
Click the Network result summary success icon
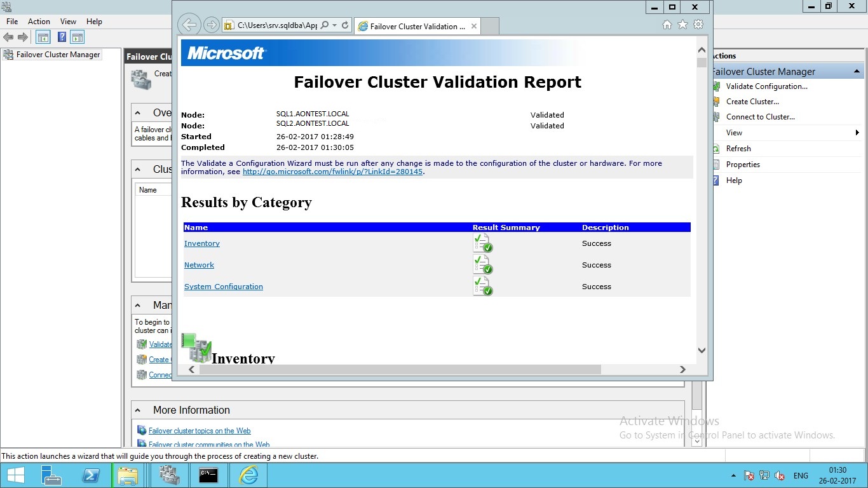[x=483, y=264]
